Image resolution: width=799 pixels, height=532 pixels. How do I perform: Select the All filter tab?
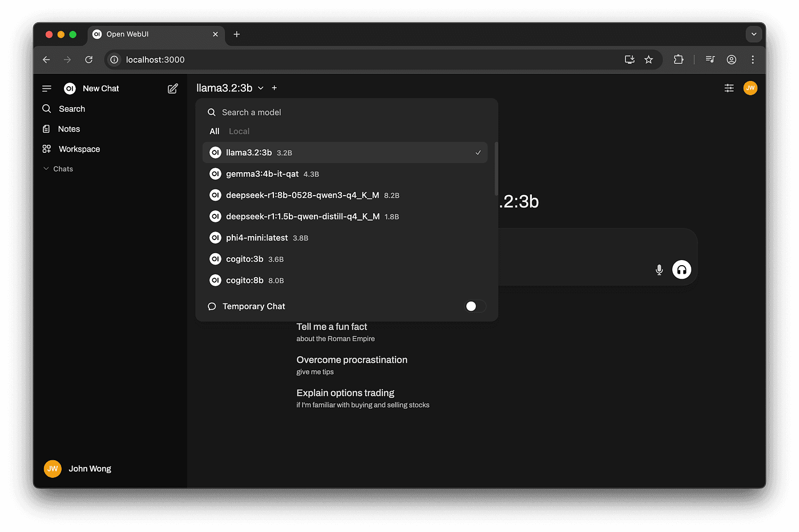pyautogui.click(x=215, y=131)
